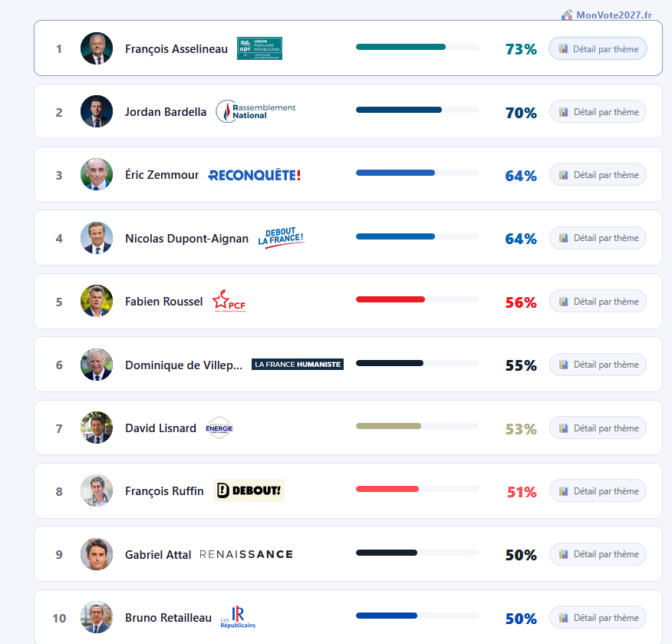Image resolution: width=672 pixels, height=644 pixels.
Task: Click Jordan Bardella's profile photo
Action: coord(97,111)
